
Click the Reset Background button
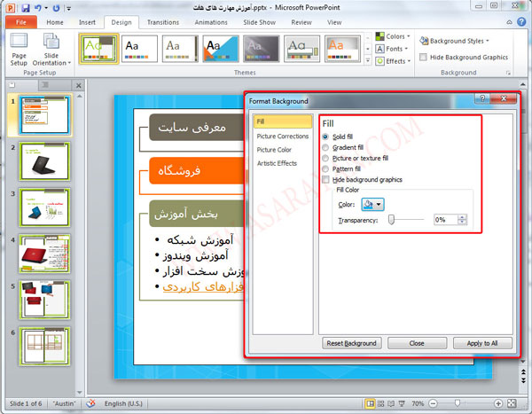coord(353,343)
